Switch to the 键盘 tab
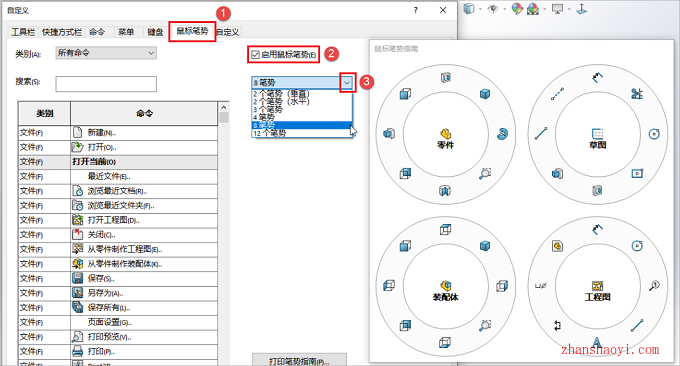Image resolution: width=680 pixels, height=366 pixels. pyautogui.click(x=155, y=32)
